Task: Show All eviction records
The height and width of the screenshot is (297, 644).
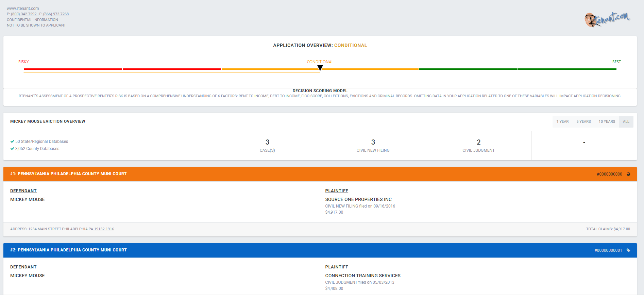Action: point(626,122)
